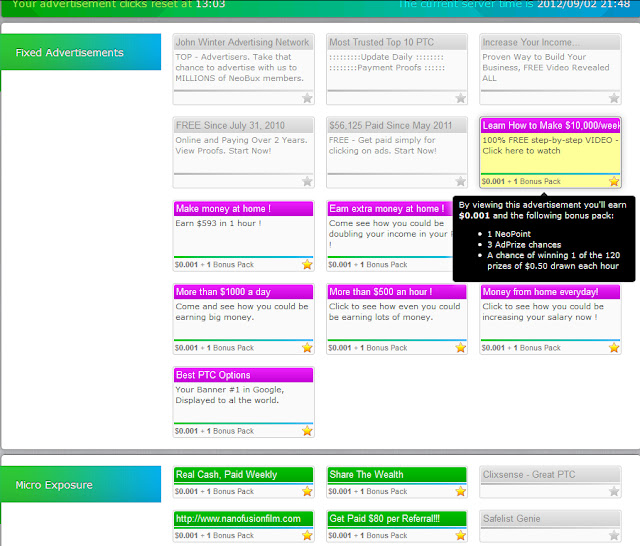Click 'Click to see how even you could' text
640x546 pixels.
pos(395,306)
